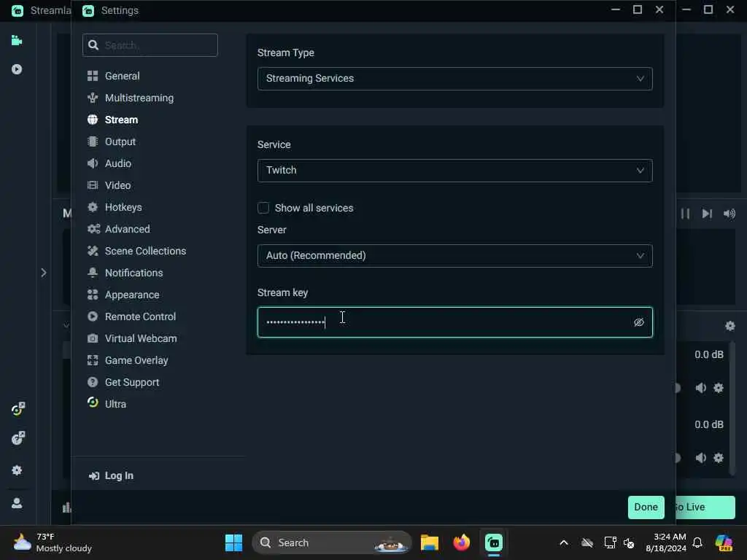
Task: Open the Service dropdown showing Twitch
Action: coord(455,171)
